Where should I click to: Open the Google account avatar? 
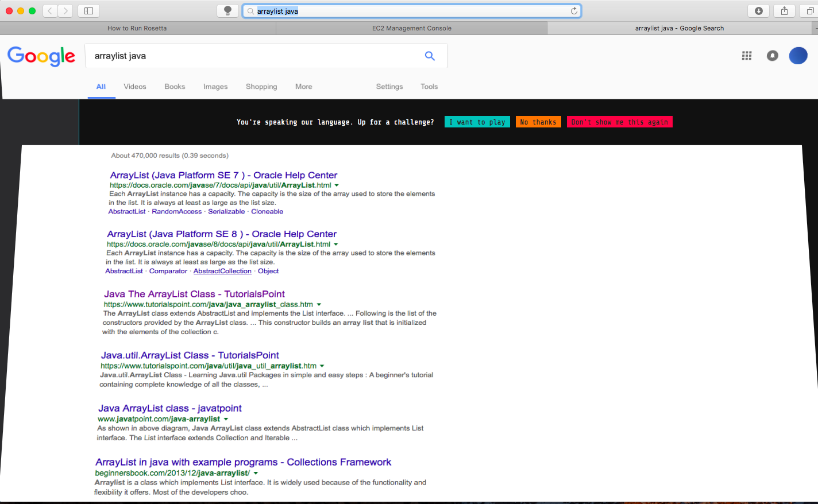point(798,56)
